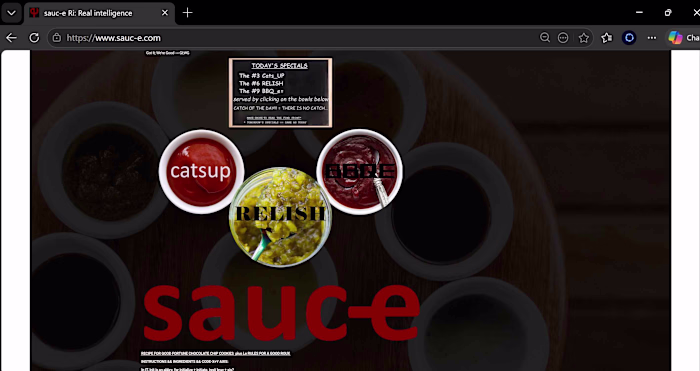Restore down the browser window
Screen dimensions: 700x371
pyautogui.click(x=668, y=13)
